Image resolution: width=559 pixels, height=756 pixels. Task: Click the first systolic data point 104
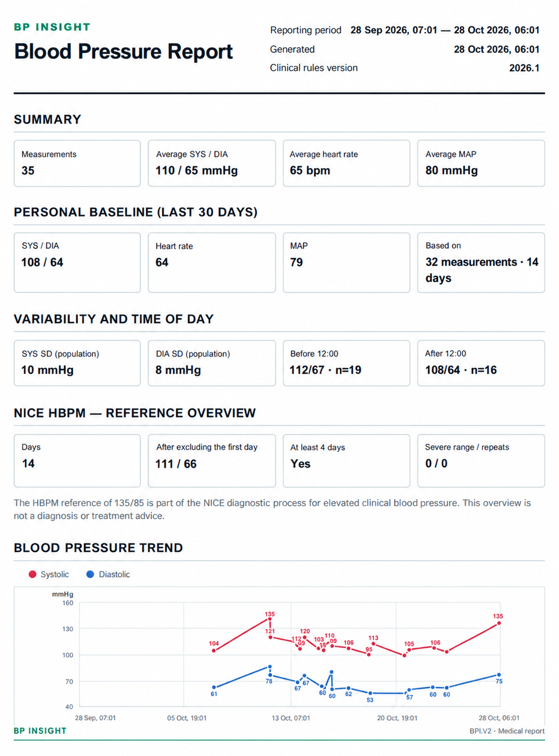pos(214,651)
